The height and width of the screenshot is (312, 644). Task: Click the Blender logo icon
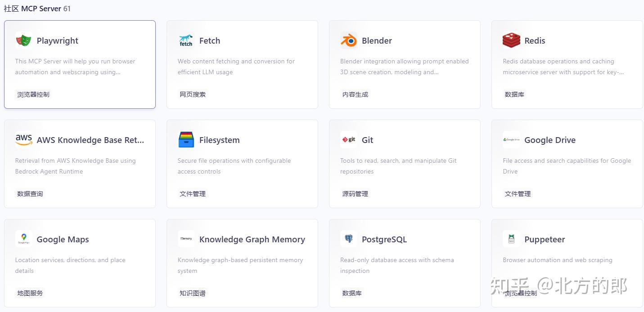click(x=348, y=40)
